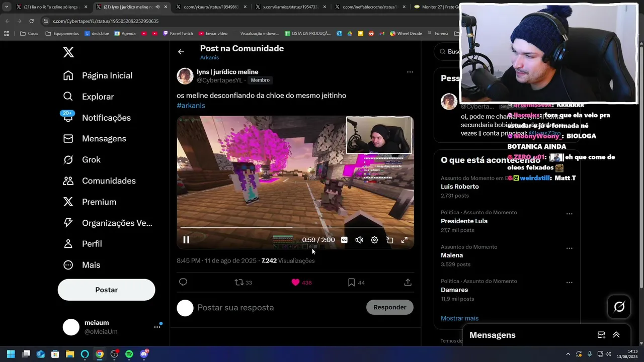
Task: Reload the page
Action: (31, 21)
